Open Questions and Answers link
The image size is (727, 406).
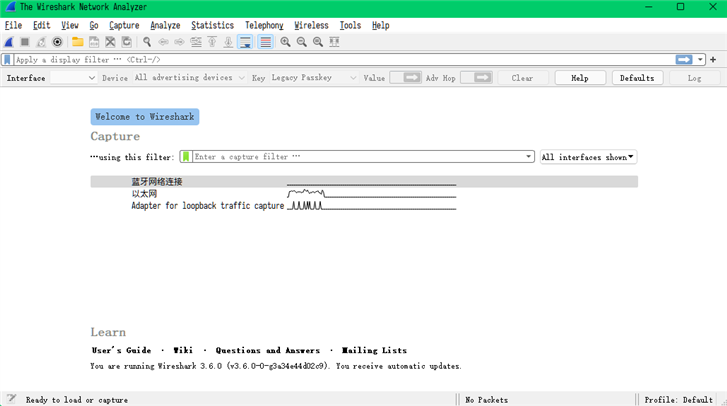(x=268, y=350)
